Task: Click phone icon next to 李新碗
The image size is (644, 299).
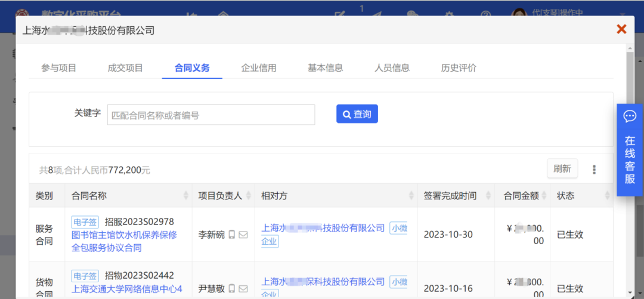Action: pos(231,235)
